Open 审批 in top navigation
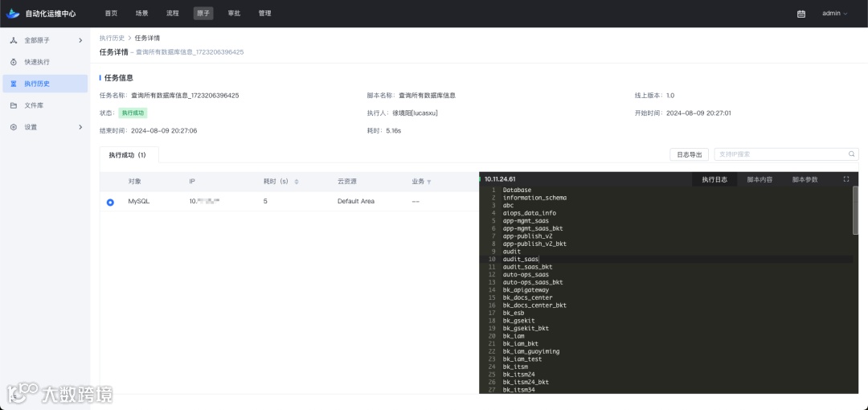This screenshot has width=868, height=410. (234, 14)
